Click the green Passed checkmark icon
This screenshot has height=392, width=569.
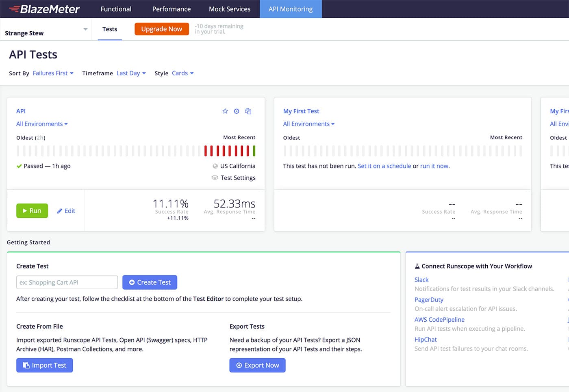tap(19, 166)
